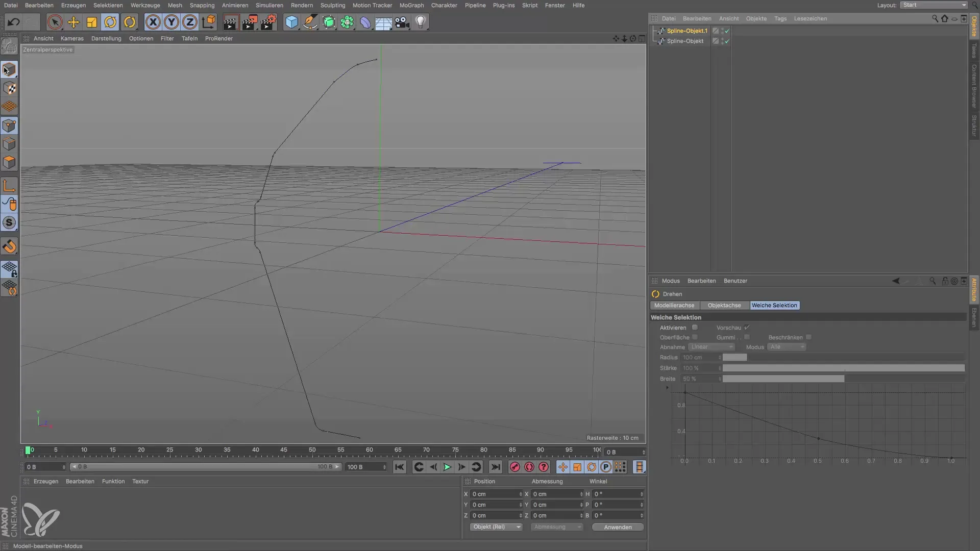Screen dimensions: 980x551
Task: Expand the falloff curve disclosure triangle
Action: point(667,388)
